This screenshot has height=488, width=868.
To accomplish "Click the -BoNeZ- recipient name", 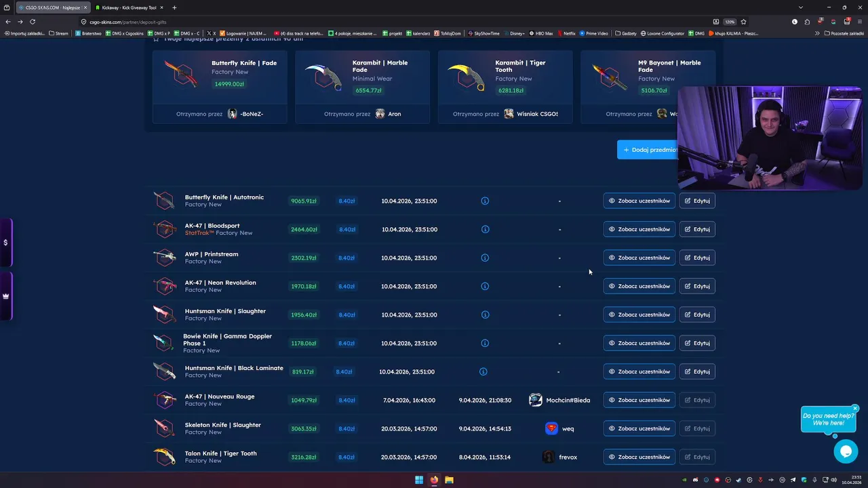I will (252, 114).
